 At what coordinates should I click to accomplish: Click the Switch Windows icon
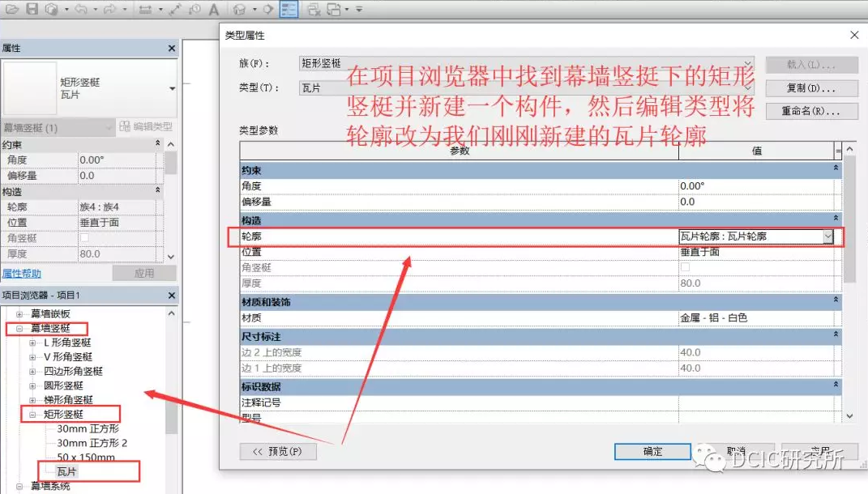[334, 9]
